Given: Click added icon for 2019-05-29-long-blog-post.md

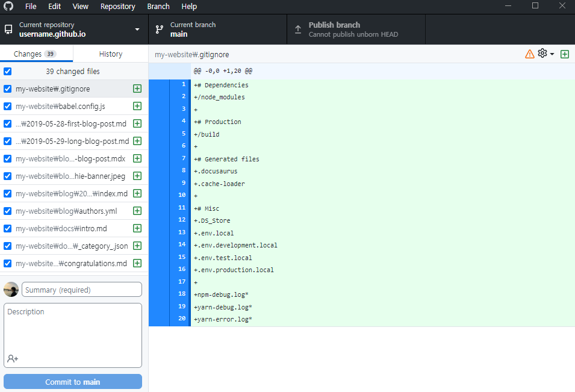Looking at the screenshot, I should tap(137, 141).
